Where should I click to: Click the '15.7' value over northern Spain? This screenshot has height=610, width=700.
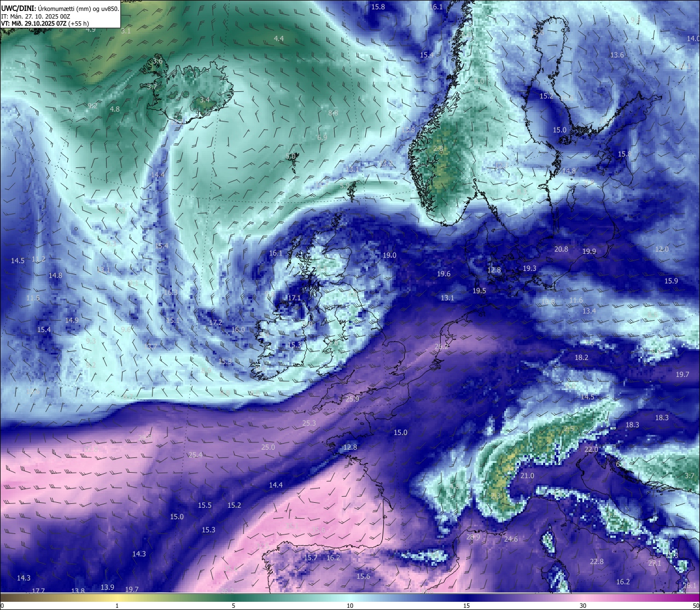(311, 557)
